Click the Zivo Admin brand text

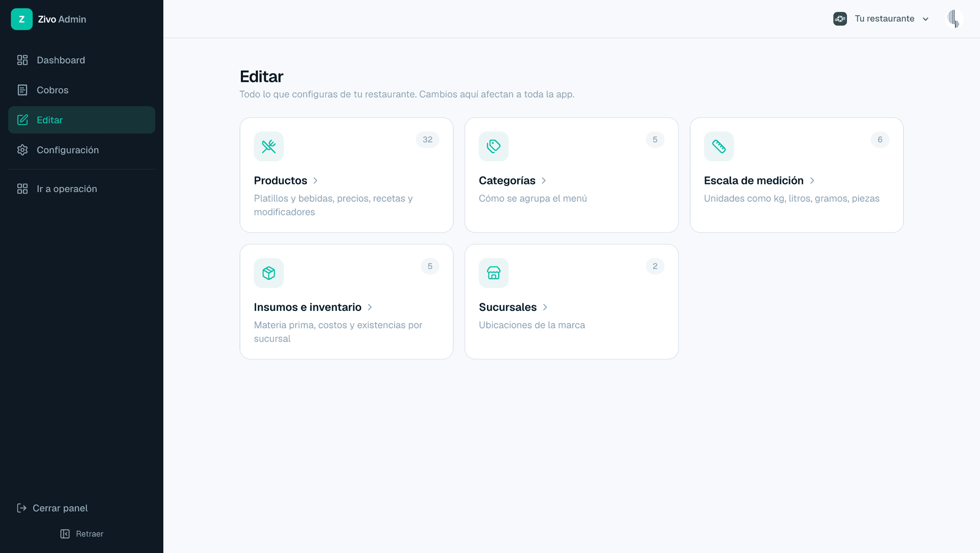[x=62, y=19]
